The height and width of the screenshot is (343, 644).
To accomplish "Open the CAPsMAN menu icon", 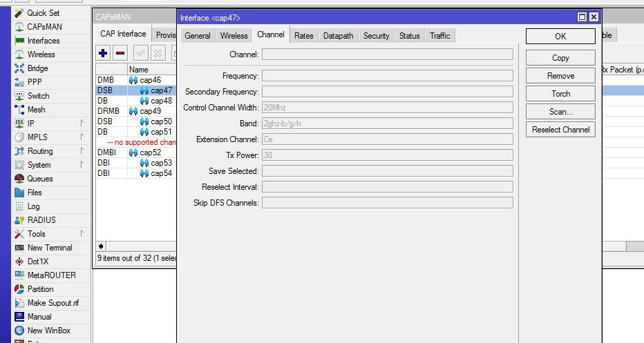I will [x=19, y=27].
